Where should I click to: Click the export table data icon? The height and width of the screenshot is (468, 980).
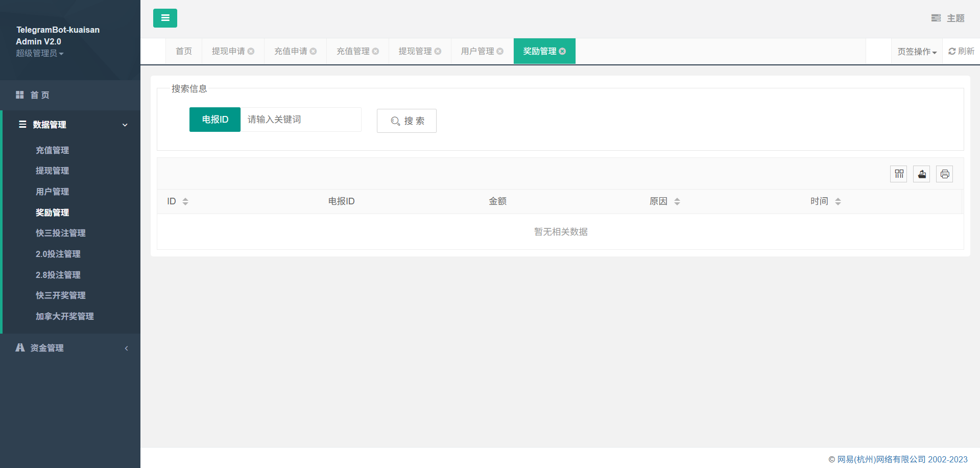(922, 174)
